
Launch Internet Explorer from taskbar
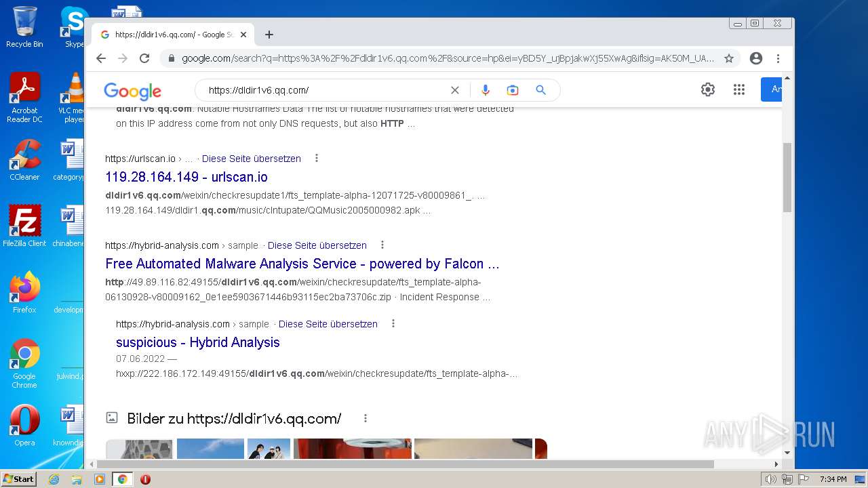point(54,479)
